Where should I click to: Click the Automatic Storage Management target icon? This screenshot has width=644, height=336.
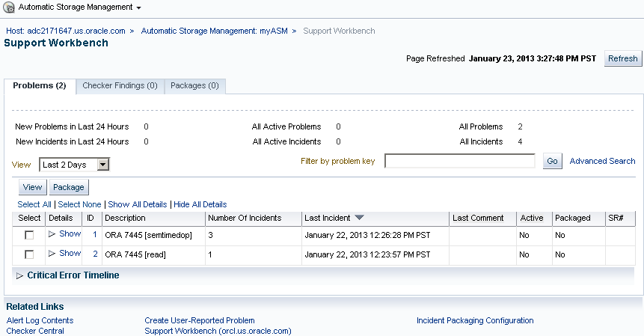pos(9,7)
